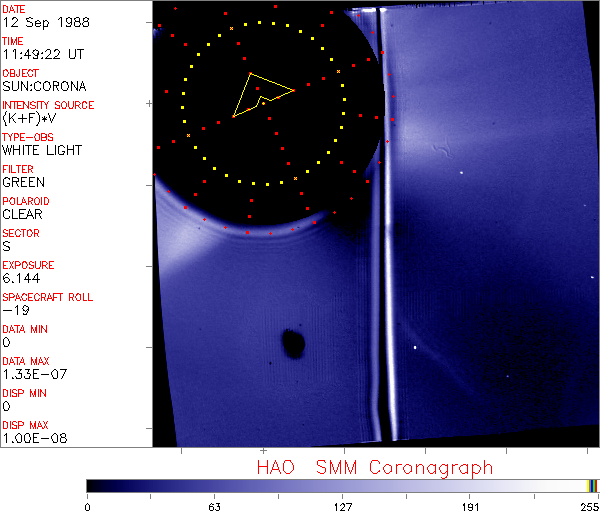The image size is (600, 512).
Task: Click the black left end of the colorbar
Action: (95, 485)
